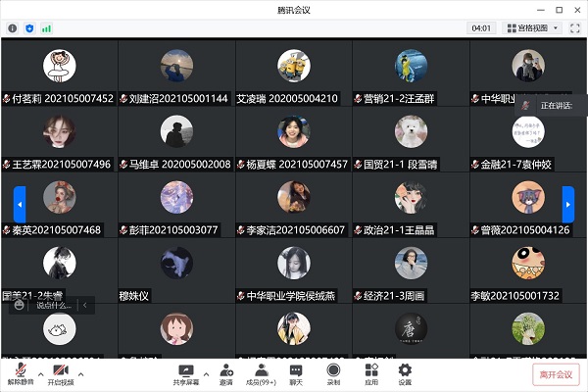Image resolution: width=588 pixels, height=392 pixels.
Task: Expand the share screen options arrow
Action: pos(206,374)
